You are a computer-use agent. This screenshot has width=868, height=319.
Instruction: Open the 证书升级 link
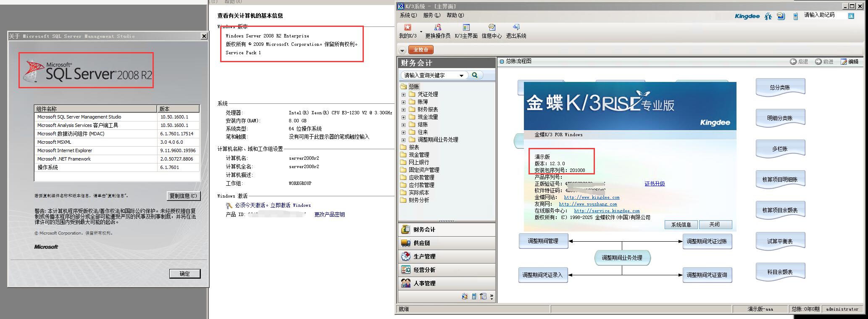pyautogui.click(x=655, y=184)
